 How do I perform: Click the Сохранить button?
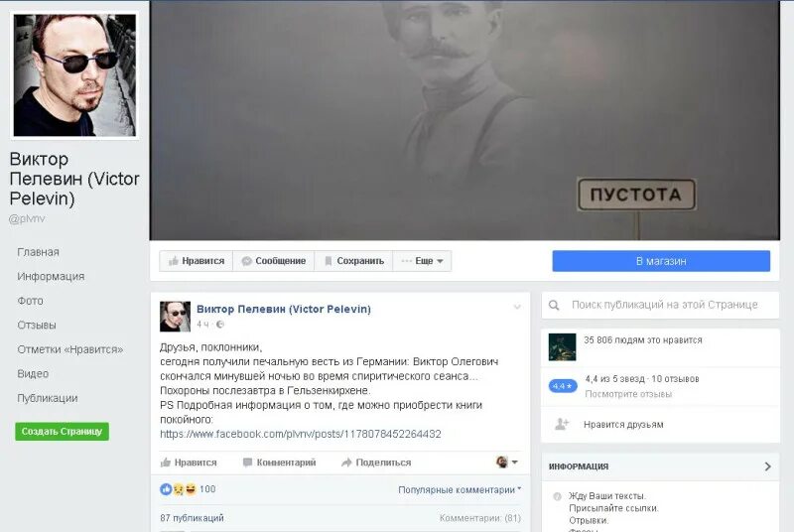(x=353, y=261)
